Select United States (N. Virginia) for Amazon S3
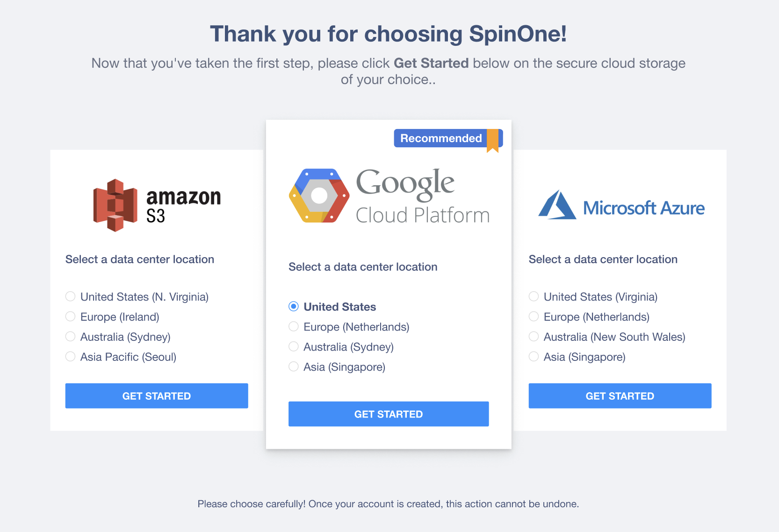The width and height of the screenshot is (779, 532). (x=71, y=296)
